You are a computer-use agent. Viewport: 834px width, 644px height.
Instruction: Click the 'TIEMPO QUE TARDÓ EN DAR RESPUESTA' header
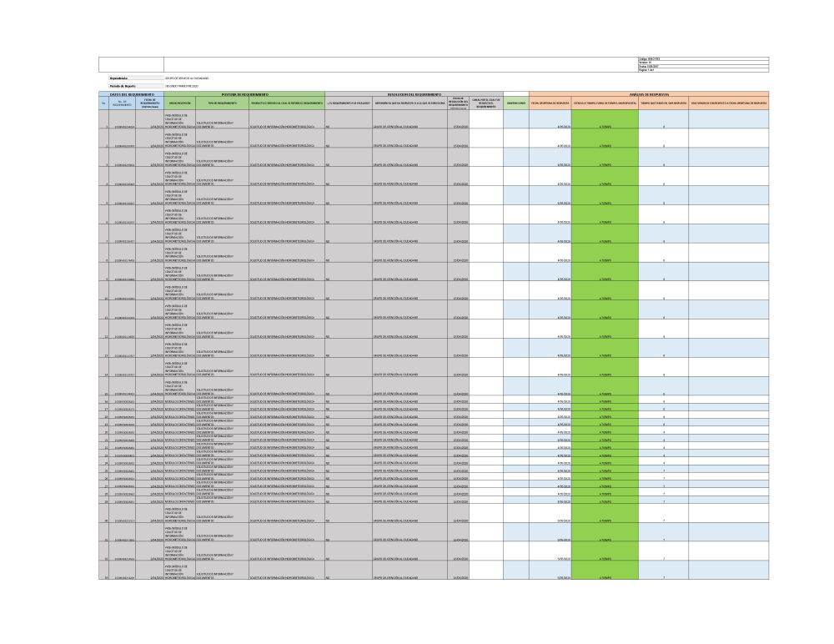(663, 103)
